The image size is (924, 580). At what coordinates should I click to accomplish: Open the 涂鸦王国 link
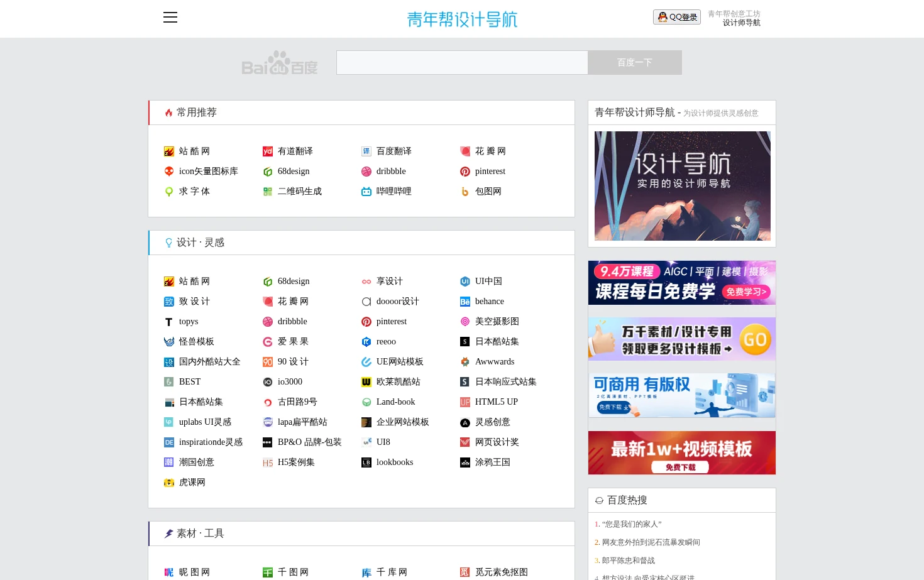[x=493, y=462]
